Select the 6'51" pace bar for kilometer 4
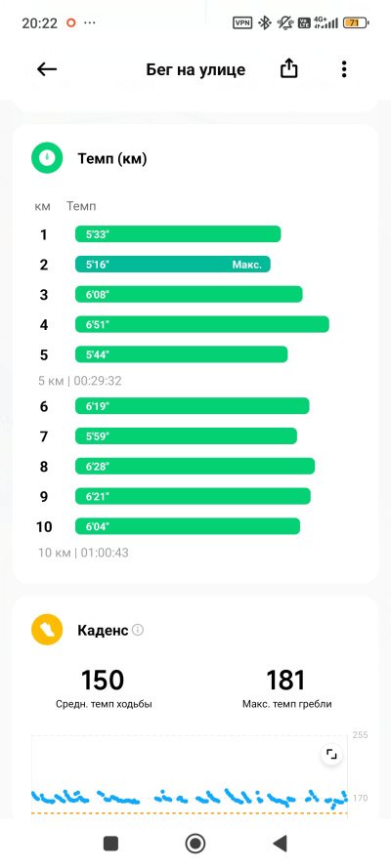Image resolution: width=391 pixels, height=868 pixels. pos(202,324)
